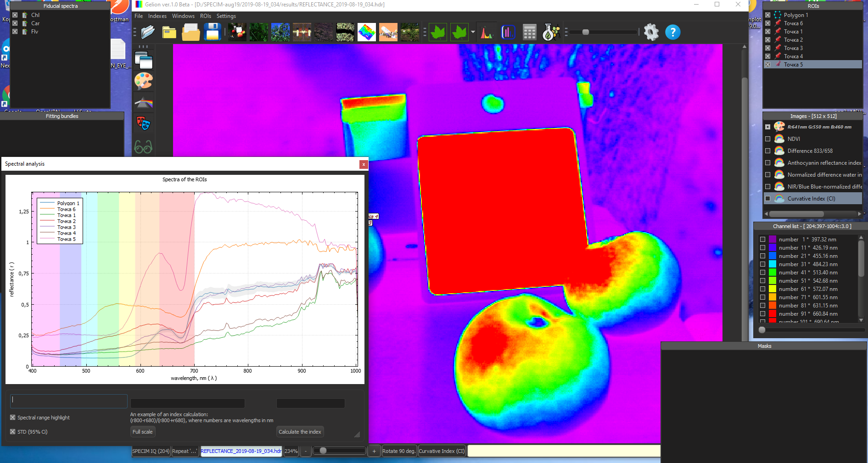
Task: Toggle Spectral range highlight checkbox
Action: [12, 418]
